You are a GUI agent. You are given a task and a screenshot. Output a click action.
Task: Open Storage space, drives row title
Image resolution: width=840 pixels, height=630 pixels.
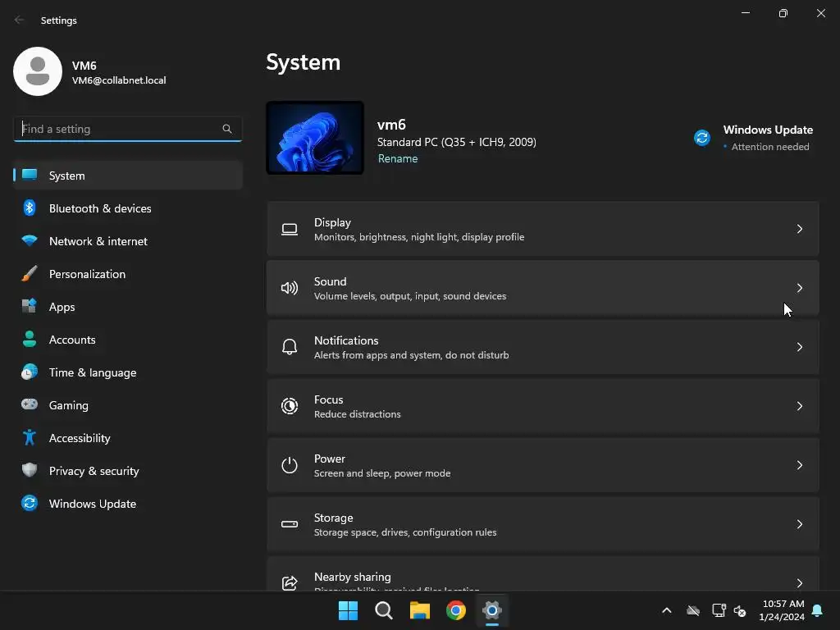(333, 518)
